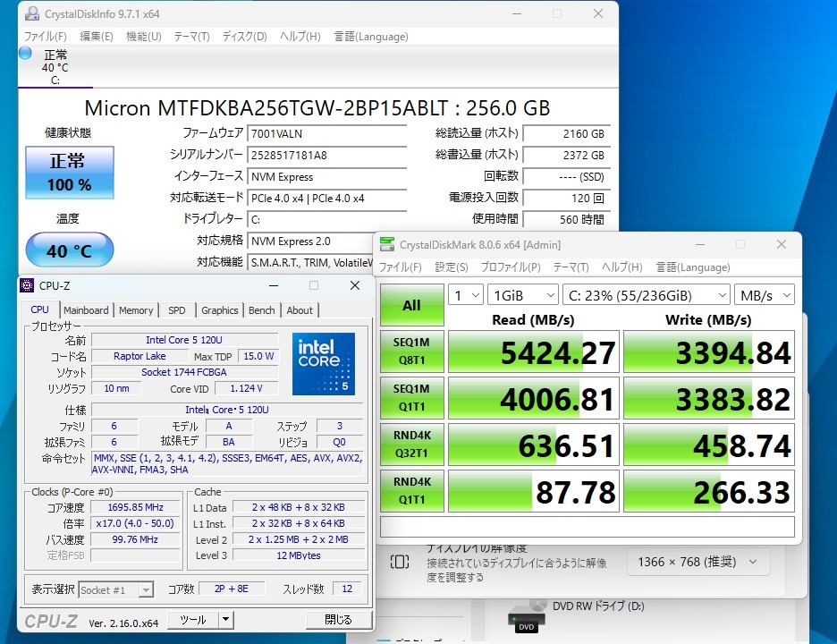This screenshot has width=837, height=644.
Task: Open 言語(Language) menu in CrystalDiskInfo
Action: click(371, 37)
